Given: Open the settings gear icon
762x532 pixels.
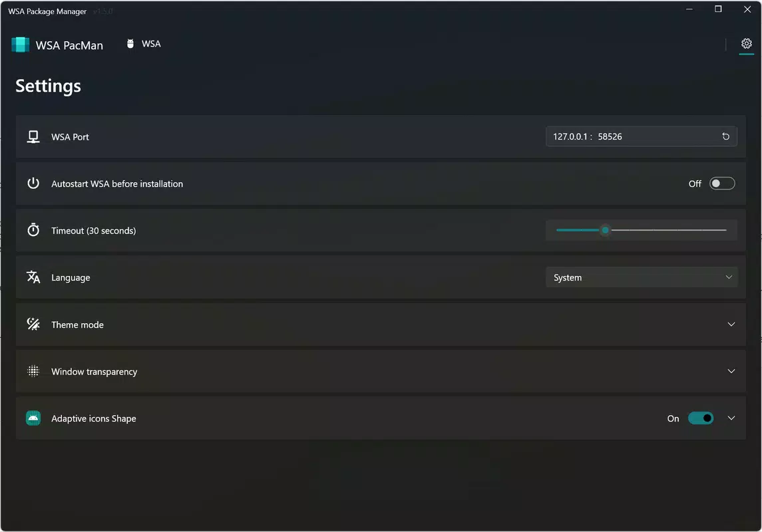Looking at the screenshot, I should pos(746,44).
